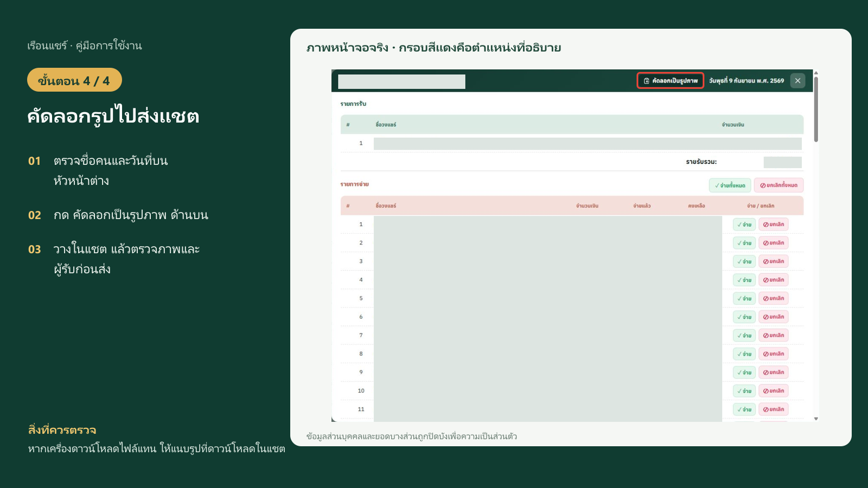Click the scrollbar up arrow
868x488 pixels.
pyautogui.click(x=816, y=73)
